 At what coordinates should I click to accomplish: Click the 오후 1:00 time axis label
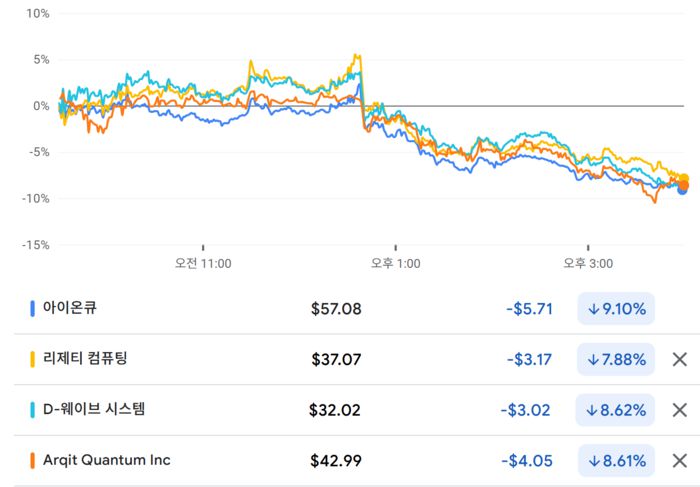click(x=396, y=264)
